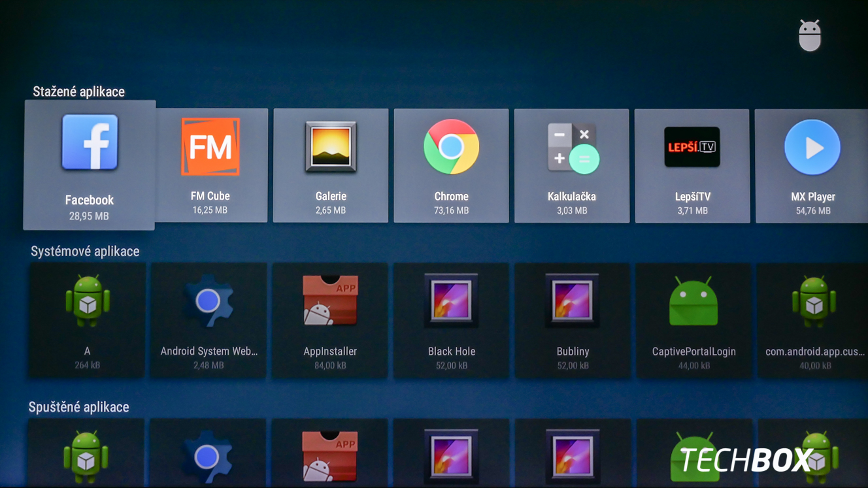This screenshot has height=488, width=868.
Task: Open Android System WebView system app
Action: pos(209,321)
